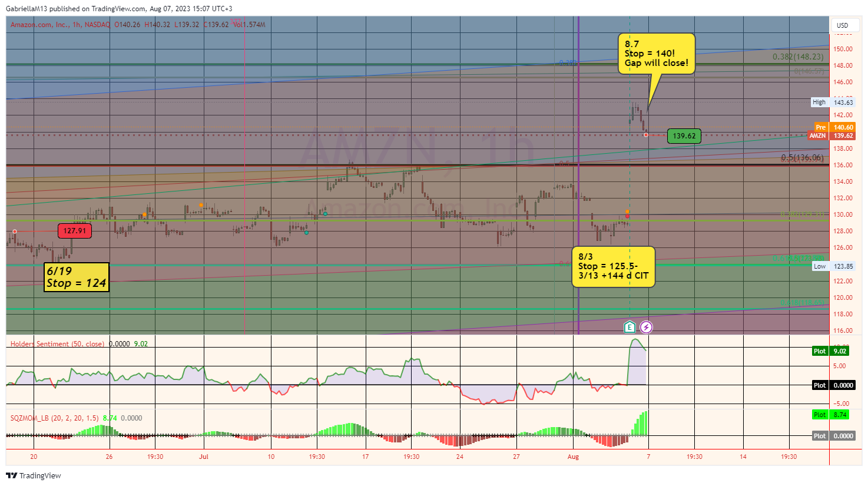868x486 pixels.
Task: Click the earnings 'E' marker icon
Action: (630, 327)
